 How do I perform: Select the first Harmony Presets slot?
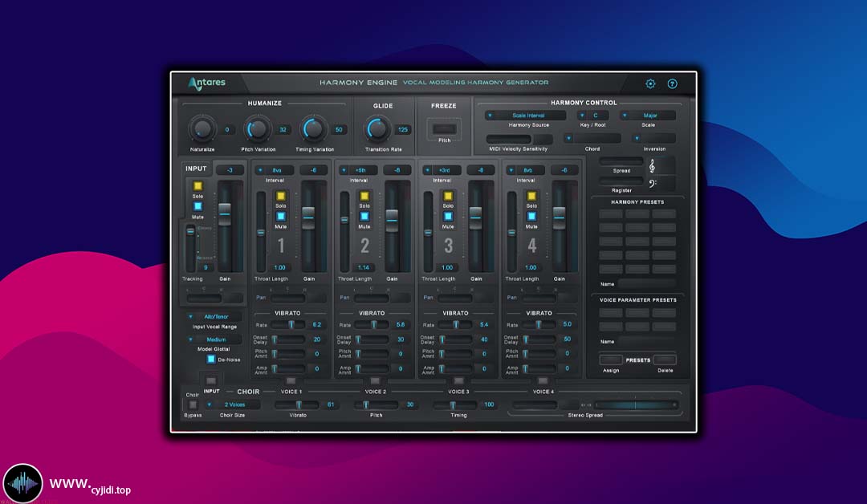pyautogui.click(x=610, y=213)
